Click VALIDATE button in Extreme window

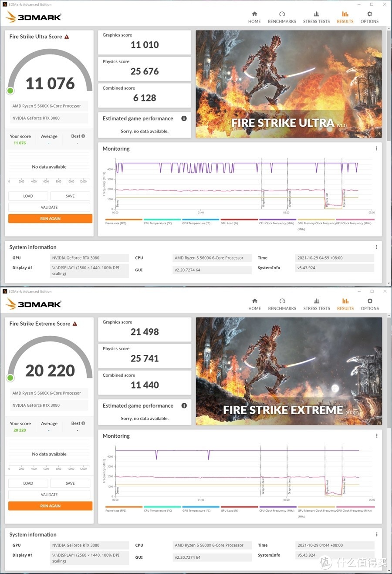pyautogui.click(x=49, y=494)
